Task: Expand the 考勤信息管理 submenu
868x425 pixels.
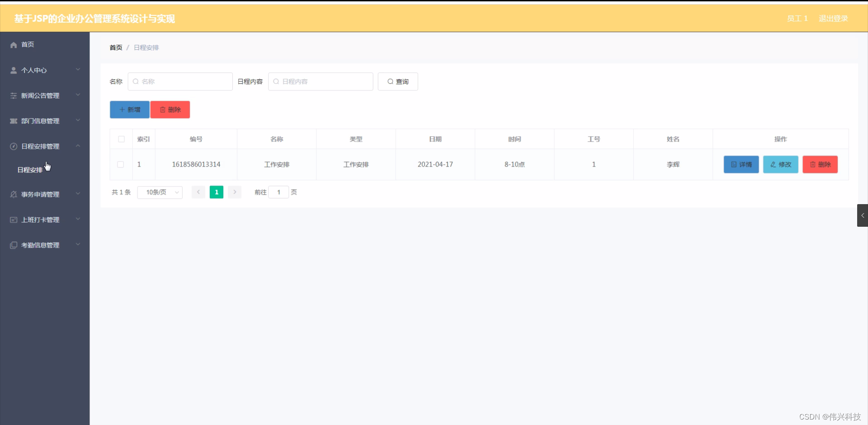Action: [77, 244]
